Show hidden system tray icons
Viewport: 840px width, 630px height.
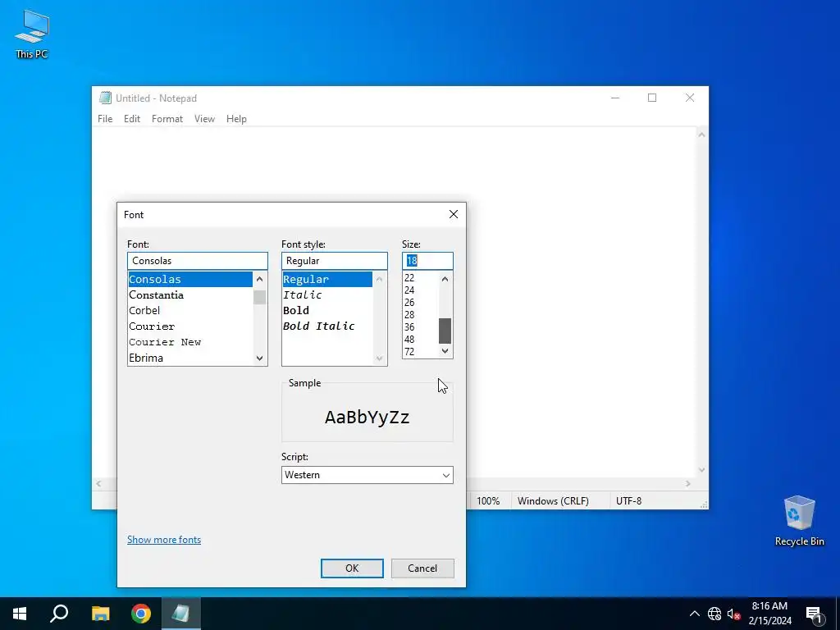(694, 614)
